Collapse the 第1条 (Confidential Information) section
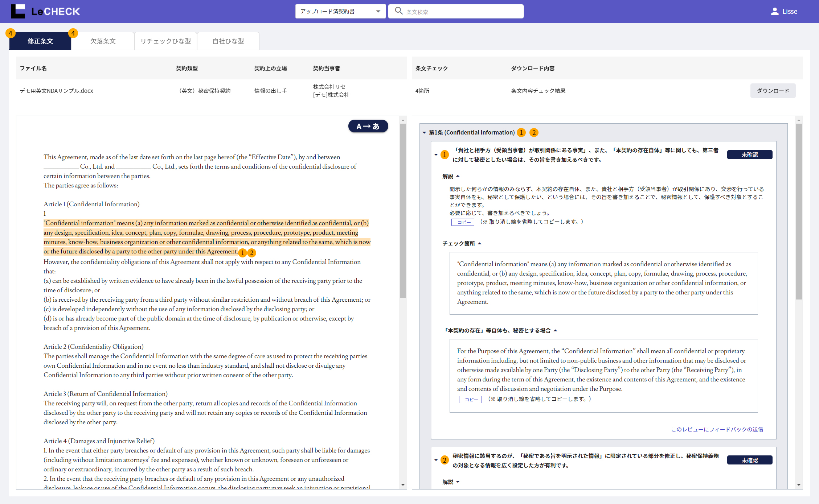This screenshot has height=504, width=819. point(424,133)
